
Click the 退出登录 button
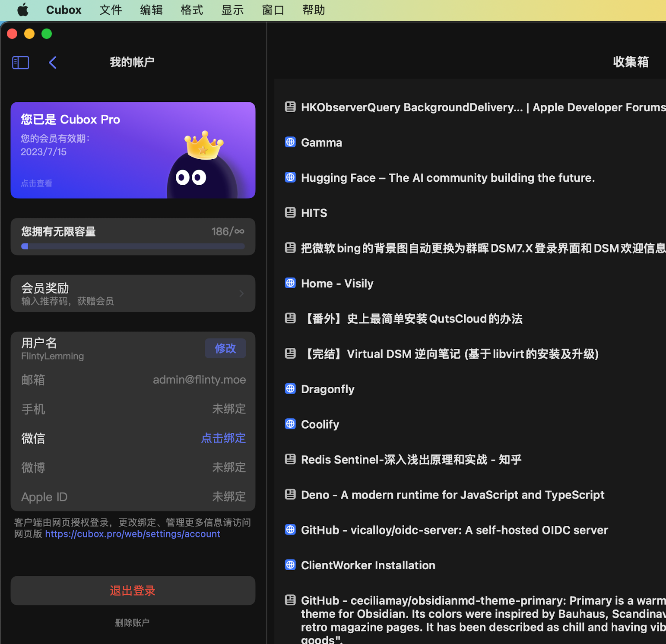(x=133, y=590)
